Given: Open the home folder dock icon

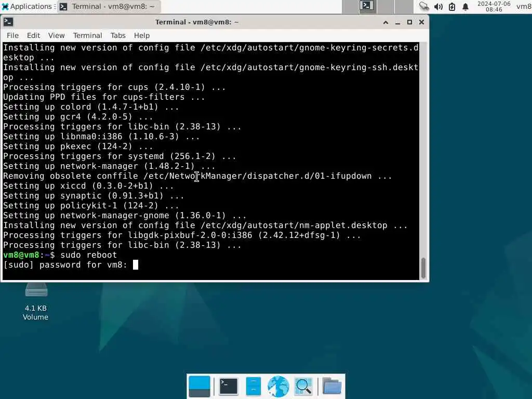Looking at the screenshot, I should 331,386.
